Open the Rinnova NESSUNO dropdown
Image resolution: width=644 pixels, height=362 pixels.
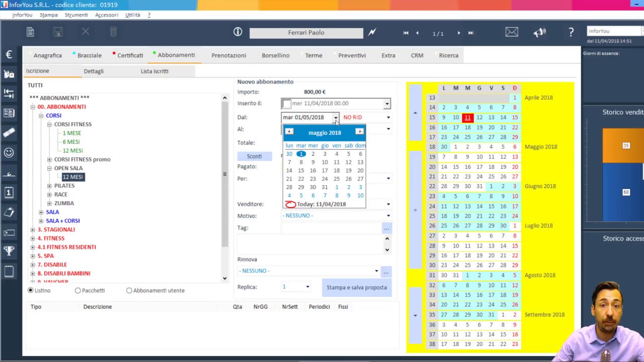point(376,271)
